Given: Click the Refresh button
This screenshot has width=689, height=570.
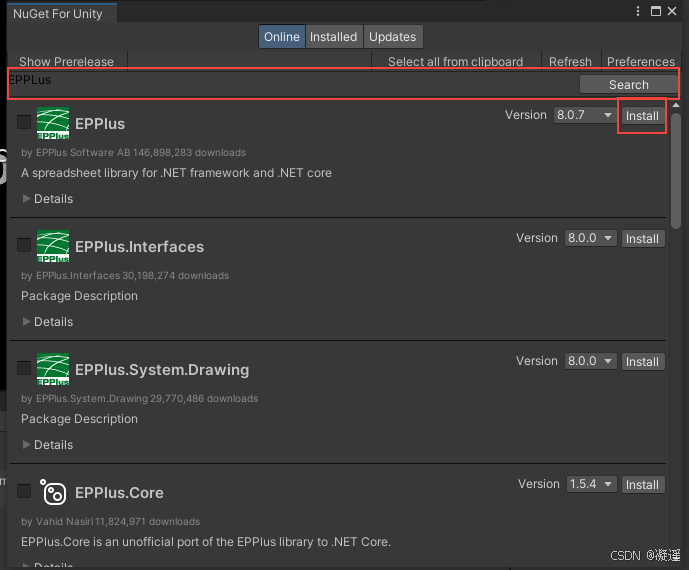Looking at the screenshot, I should (570, 62).
